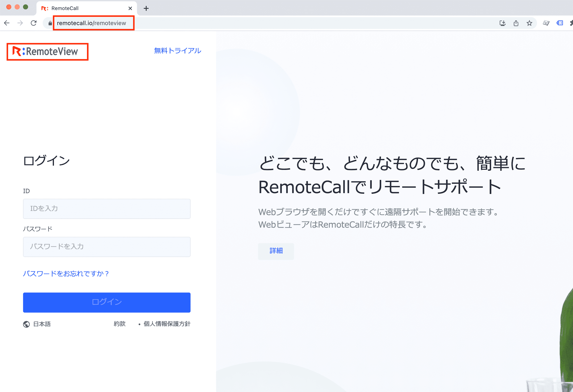Bookmark the page with the star icon
This screenshot has height=392, width=573.
[x=529, y=23]
